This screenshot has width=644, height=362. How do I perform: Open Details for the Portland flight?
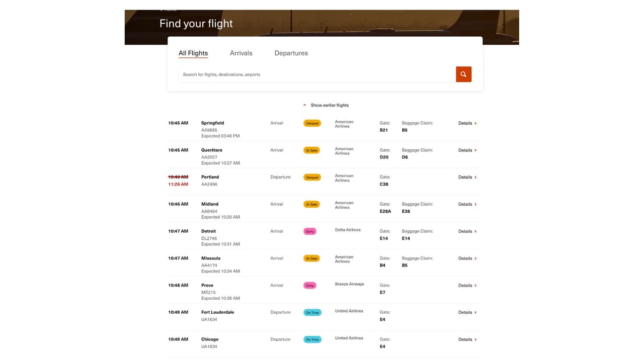[467, 177]
